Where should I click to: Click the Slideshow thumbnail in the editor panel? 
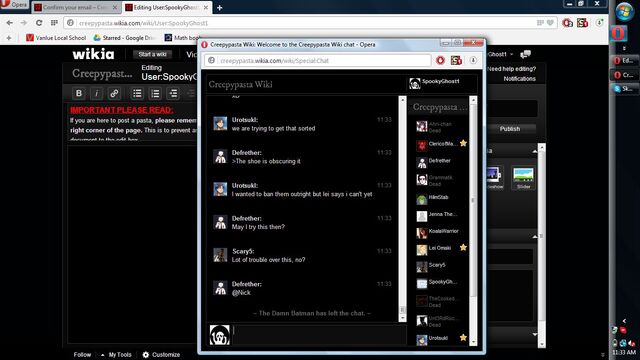coord(494,178)
